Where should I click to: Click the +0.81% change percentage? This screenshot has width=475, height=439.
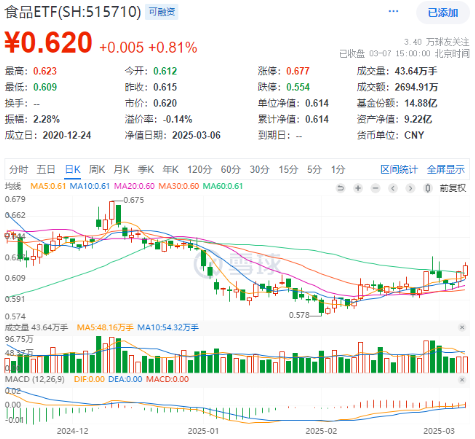coord(173,47)
